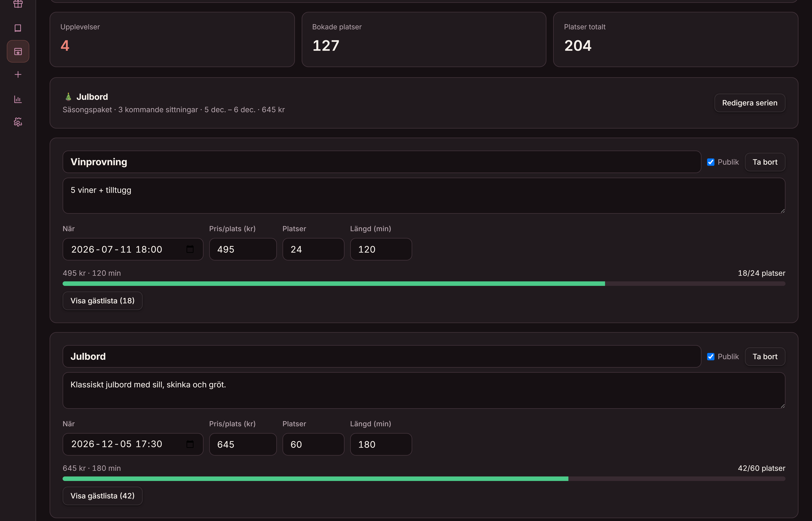The width and height of the screenshot is (812, 521).
Task: Click Ta bort for Vinprovning
Action: click(x=765, y=162)
